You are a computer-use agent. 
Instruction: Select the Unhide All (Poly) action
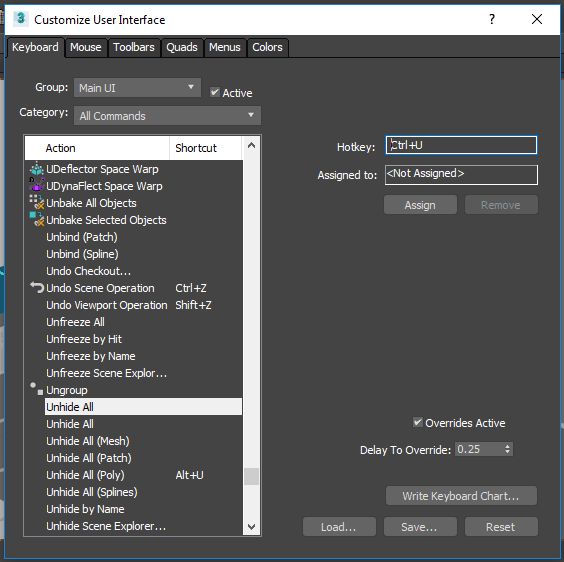click(x=85, y=475)
